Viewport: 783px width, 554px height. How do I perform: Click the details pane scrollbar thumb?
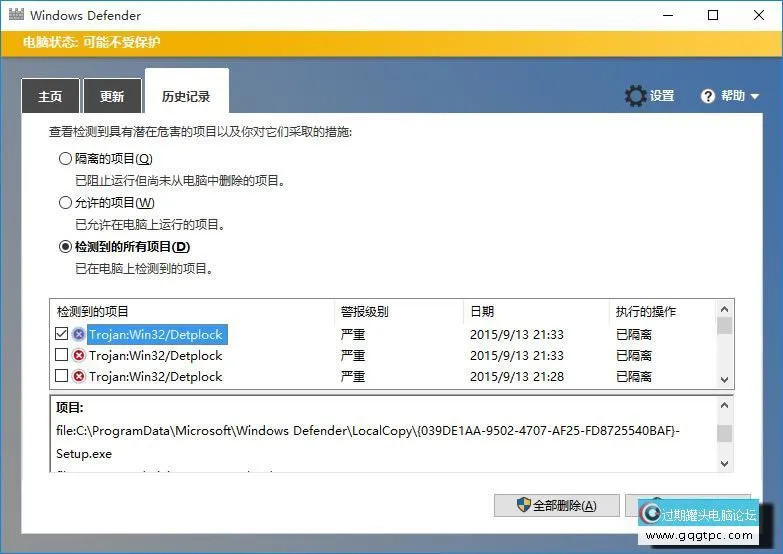click(x=725, y=433)
